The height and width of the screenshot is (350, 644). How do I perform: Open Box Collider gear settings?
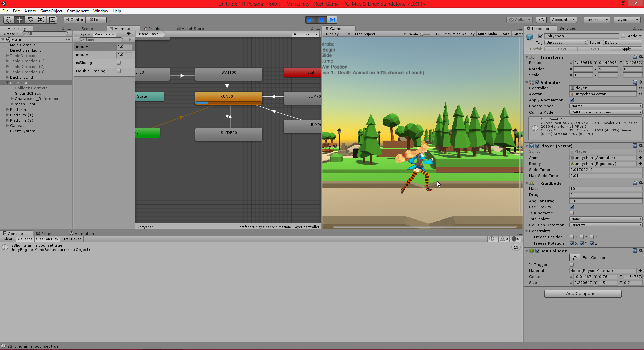[641, 251]
